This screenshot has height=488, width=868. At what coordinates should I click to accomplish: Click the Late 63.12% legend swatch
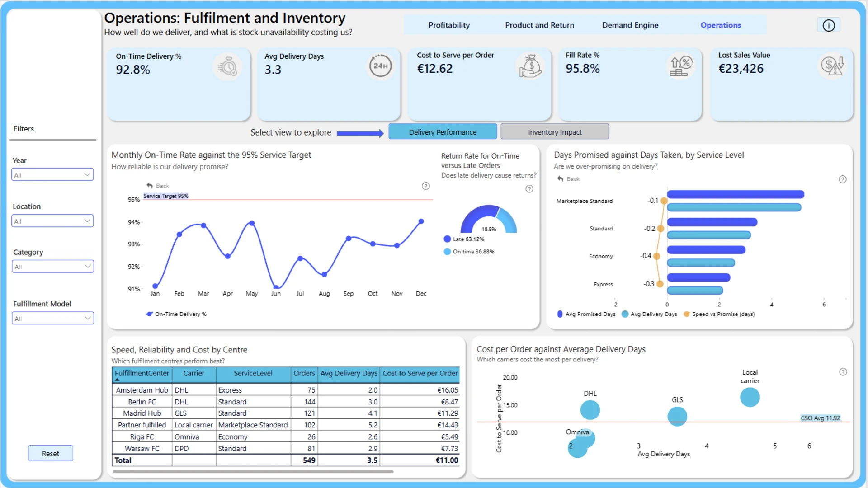447,239
